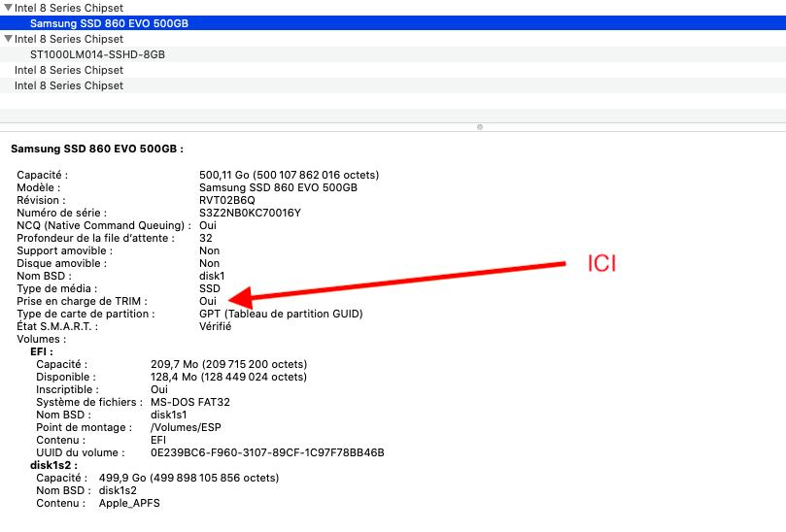Click the Volumes label
This screenshot has width=786, height=532.
(x=41, y=339)
